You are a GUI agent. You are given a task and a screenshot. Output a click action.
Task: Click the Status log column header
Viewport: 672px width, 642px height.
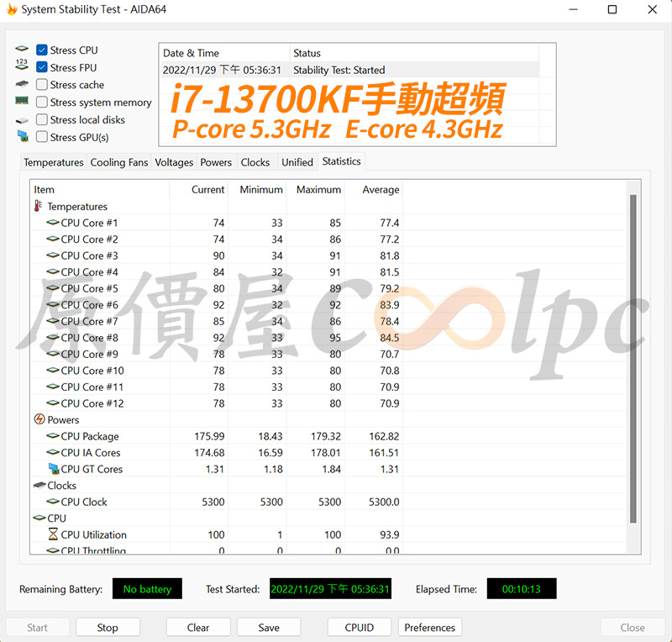coord(414,53)
